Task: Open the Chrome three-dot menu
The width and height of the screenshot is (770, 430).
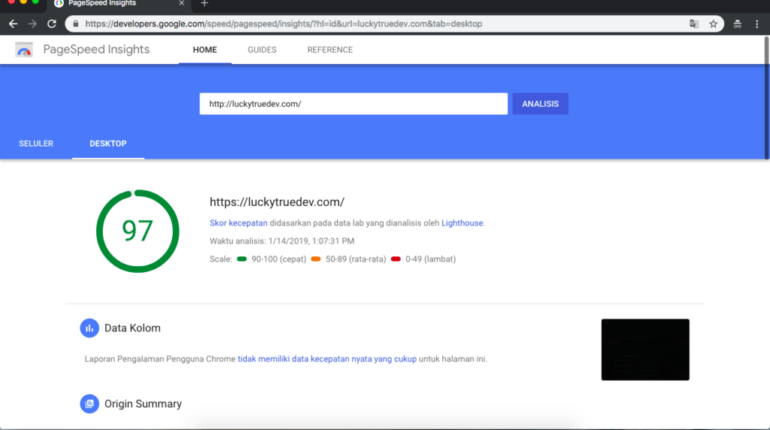Action: click(759, 23)
